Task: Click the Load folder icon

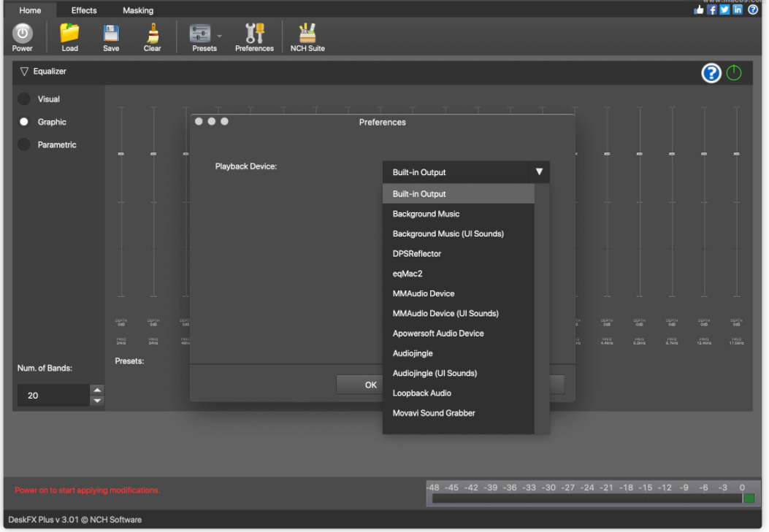Action: [x=69, y=34]
